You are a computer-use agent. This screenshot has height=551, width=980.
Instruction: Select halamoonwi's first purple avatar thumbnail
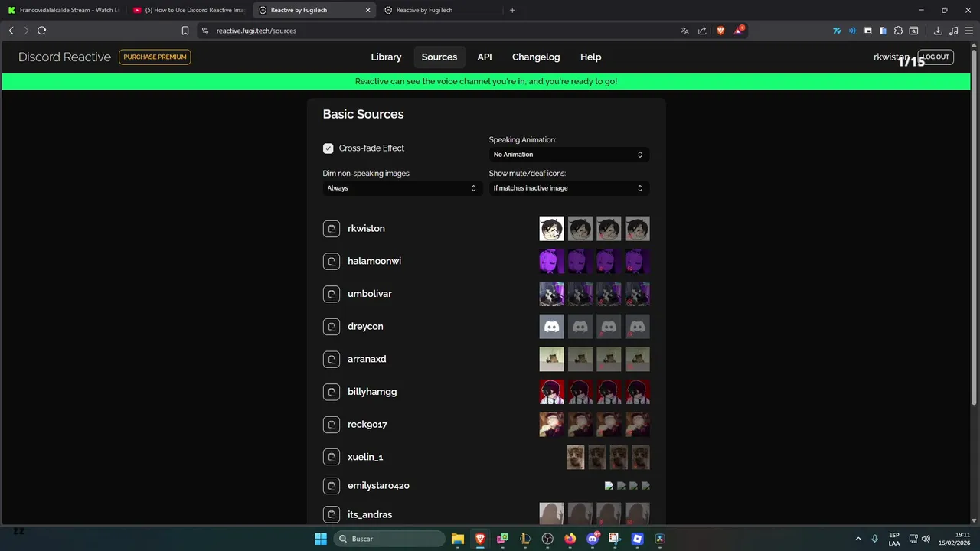click(551, 262)
